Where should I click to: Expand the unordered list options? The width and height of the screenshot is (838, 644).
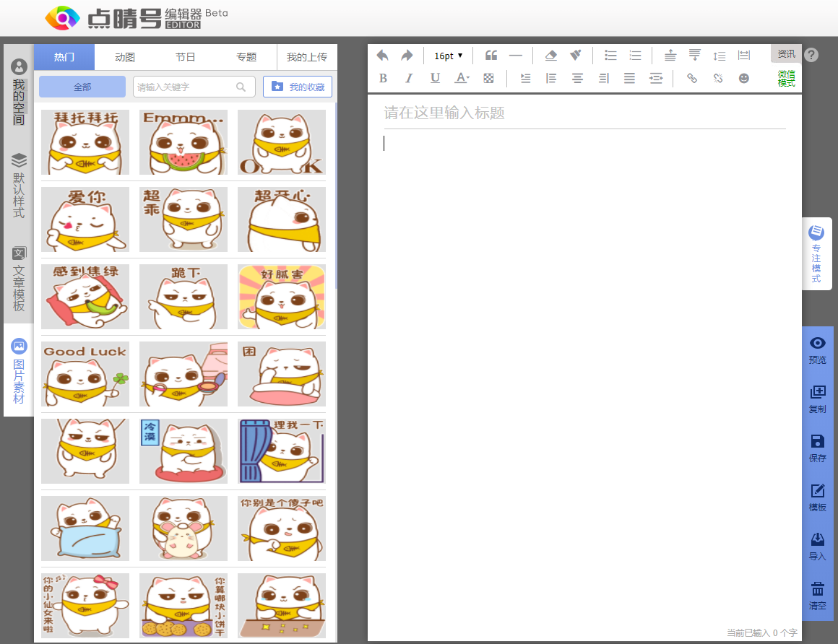[610, 56]
